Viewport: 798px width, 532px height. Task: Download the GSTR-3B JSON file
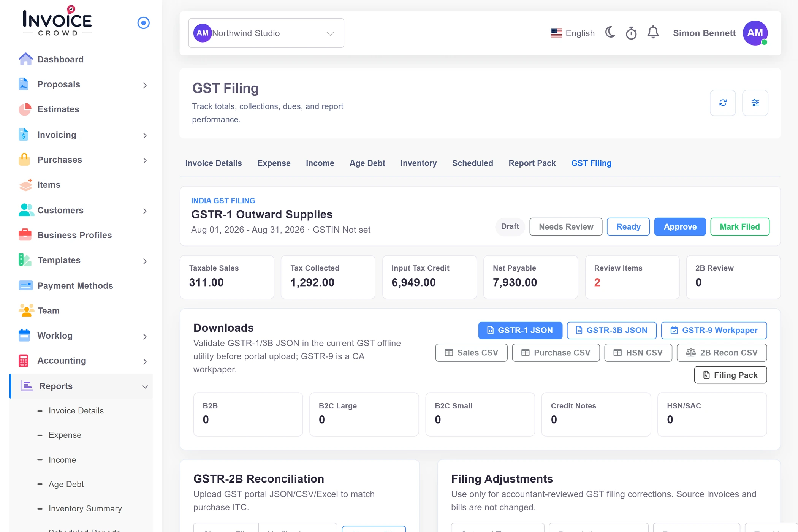coord(611,330)
